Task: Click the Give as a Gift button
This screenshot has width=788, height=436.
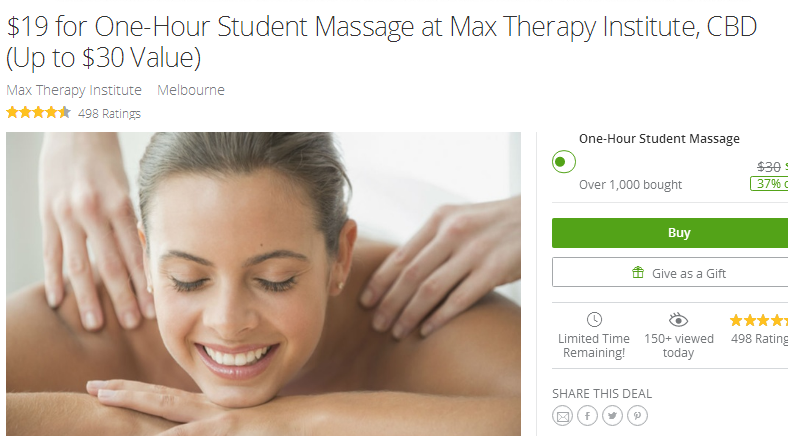Action: point(670,272)
